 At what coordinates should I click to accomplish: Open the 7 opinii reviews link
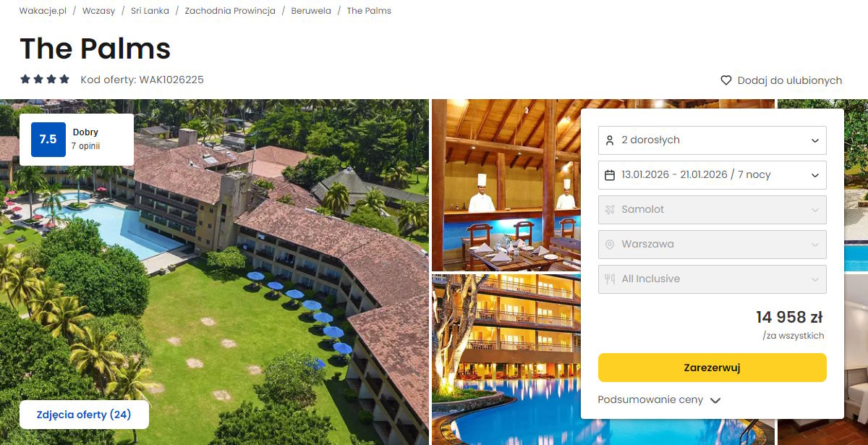click(85, 146)
